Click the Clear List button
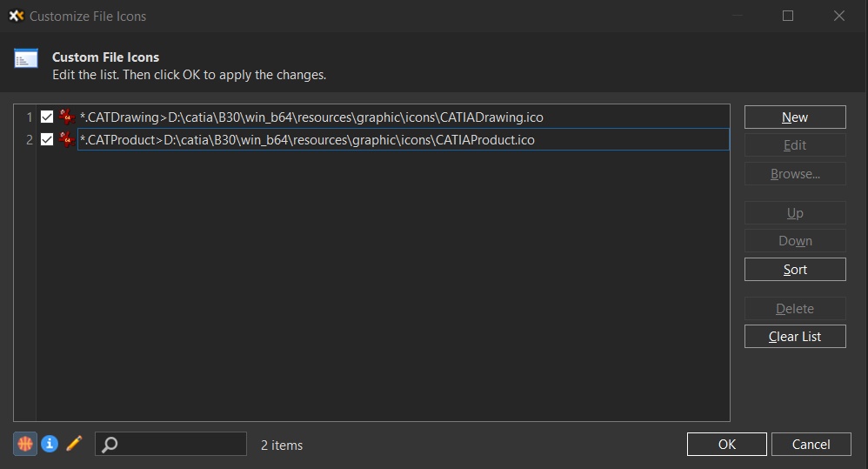Screen dimensions: 868x469 point(795,336)
